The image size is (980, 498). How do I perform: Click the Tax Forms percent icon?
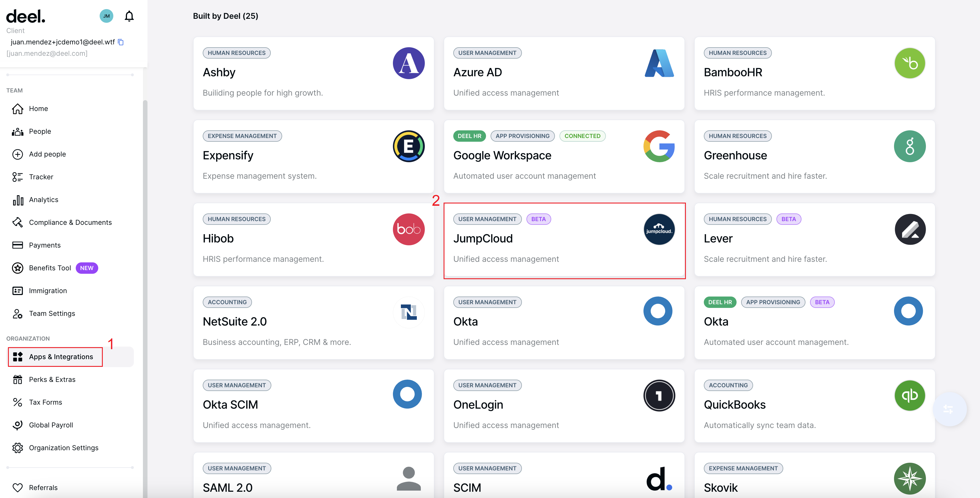(x=17, y=403)
